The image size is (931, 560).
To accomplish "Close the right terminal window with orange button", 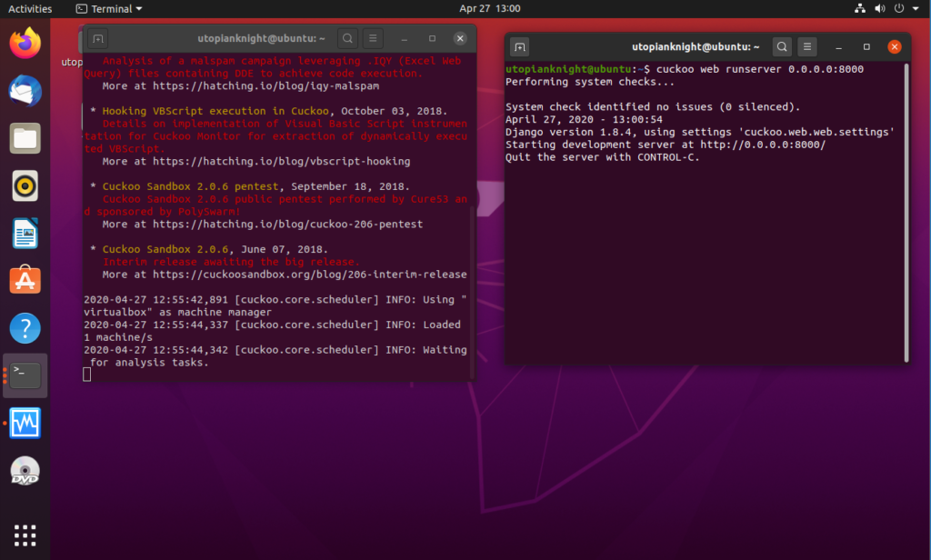I will pyautogui.click(x=895, y=47).
